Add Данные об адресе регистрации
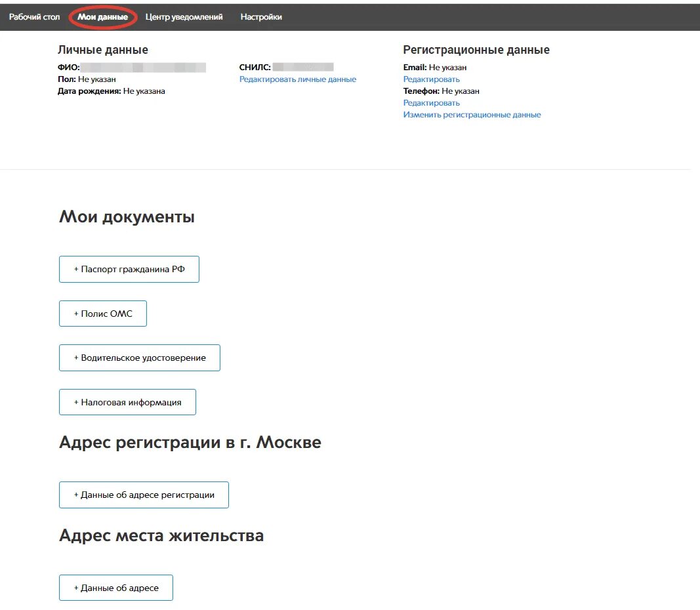 click(x=144, y=495)
